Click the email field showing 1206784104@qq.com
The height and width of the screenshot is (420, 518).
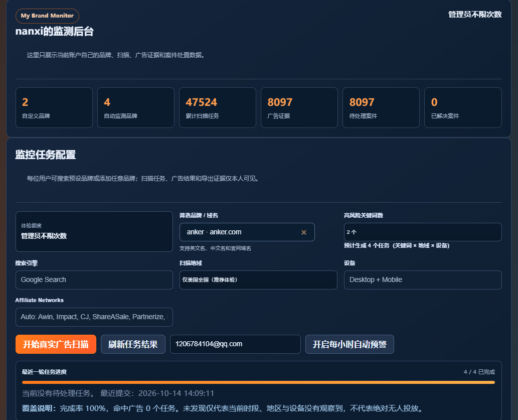coord(235,344)
